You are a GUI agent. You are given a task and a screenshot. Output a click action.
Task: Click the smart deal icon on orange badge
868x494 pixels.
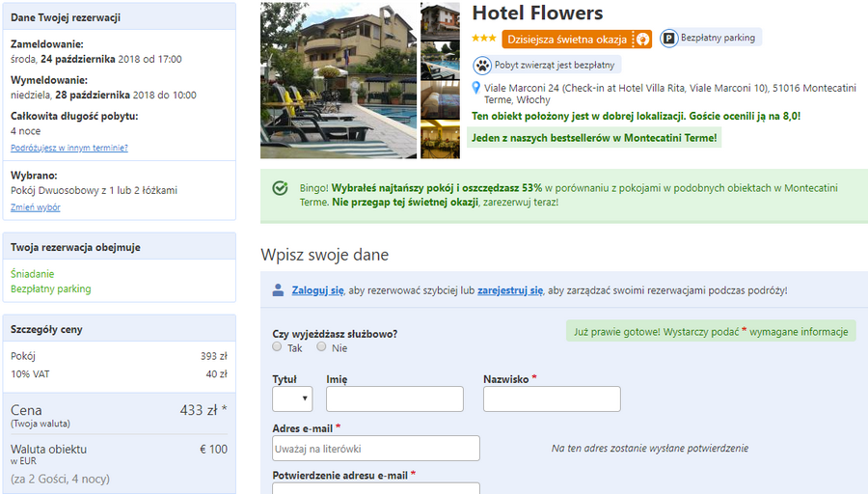tap(642, 40)
